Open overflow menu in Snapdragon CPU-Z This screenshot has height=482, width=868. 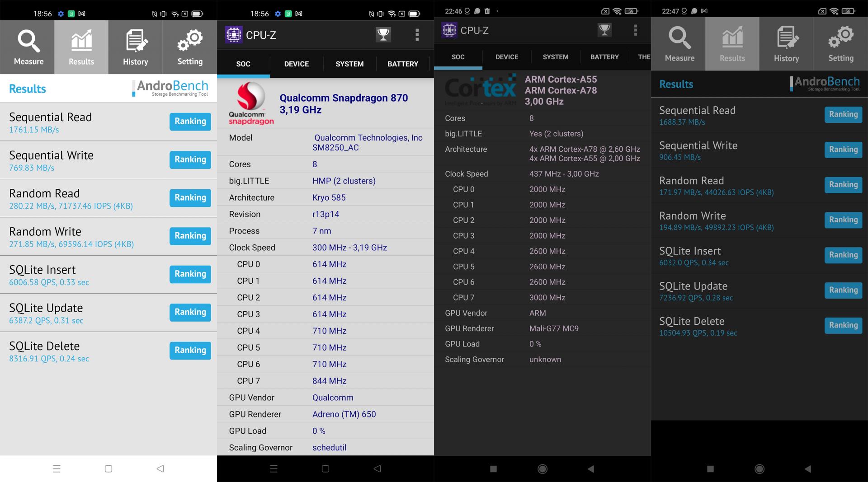tap(417, 35)
